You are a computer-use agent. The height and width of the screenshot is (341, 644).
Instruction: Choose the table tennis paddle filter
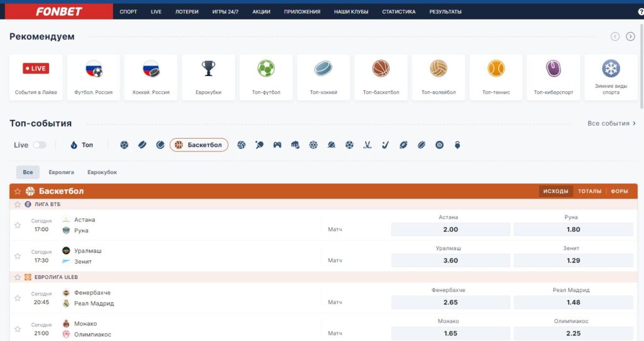[x=259, y=145]
